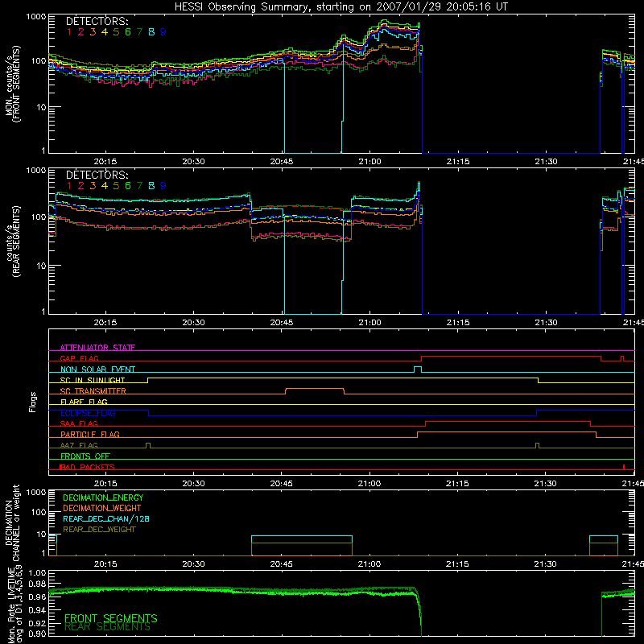Click the 21:15 tick under the front segments plot
The height and width of the screenshot is (644, 644).
point(458,162)
